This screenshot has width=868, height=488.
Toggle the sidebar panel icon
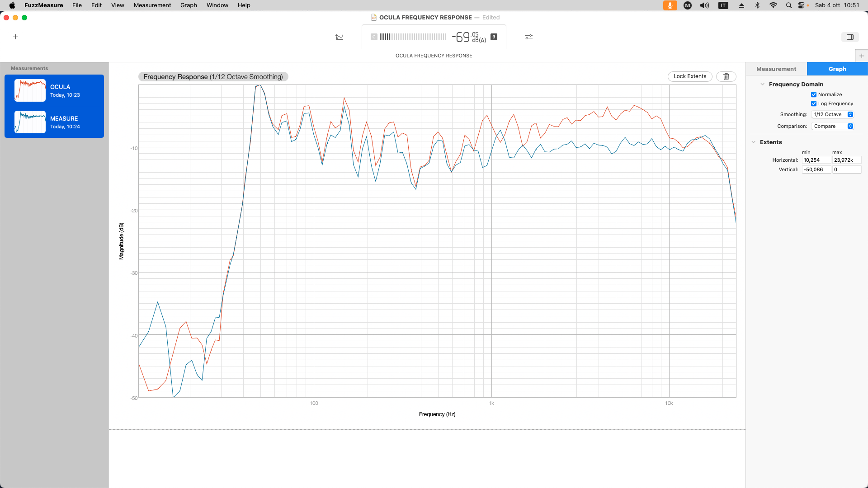[850, 37]
